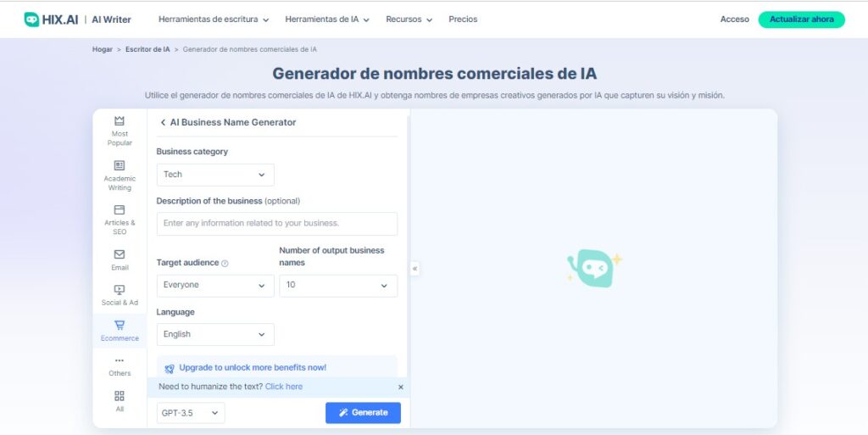Click the Actualizar ahora button
The image size is (868, 435).
coord(802,20)
